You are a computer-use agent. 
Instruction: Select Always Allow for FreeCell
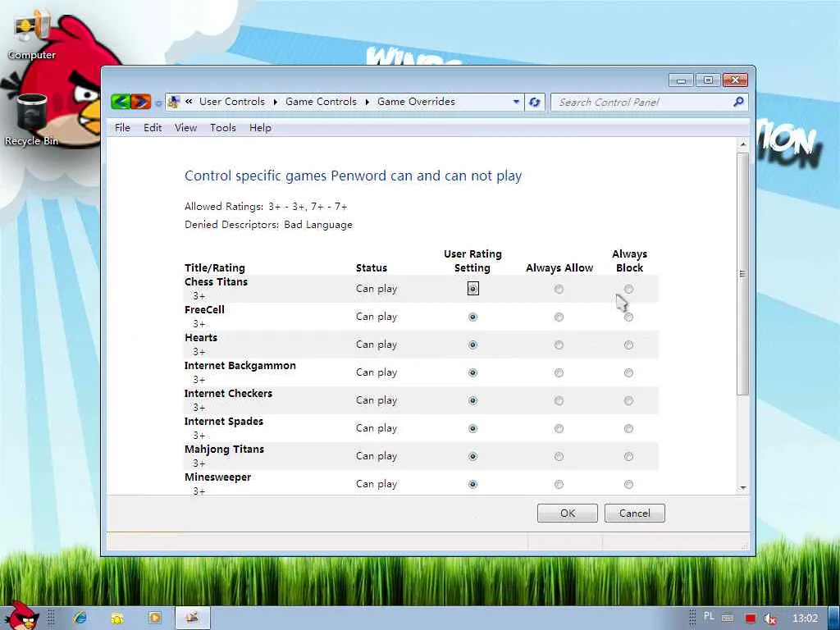(x=559, y=317)
